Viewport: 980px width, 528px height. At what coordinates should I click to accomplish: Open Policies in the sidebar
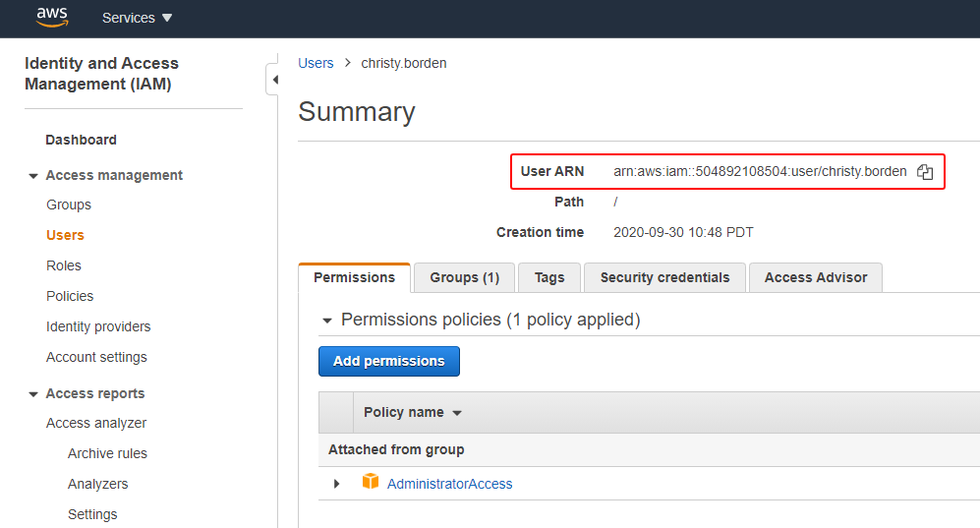click(x=70, y=296)
